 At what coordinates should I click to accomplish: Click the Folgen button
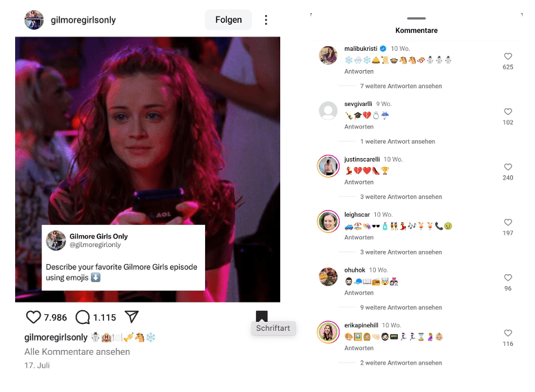point(229,20)
